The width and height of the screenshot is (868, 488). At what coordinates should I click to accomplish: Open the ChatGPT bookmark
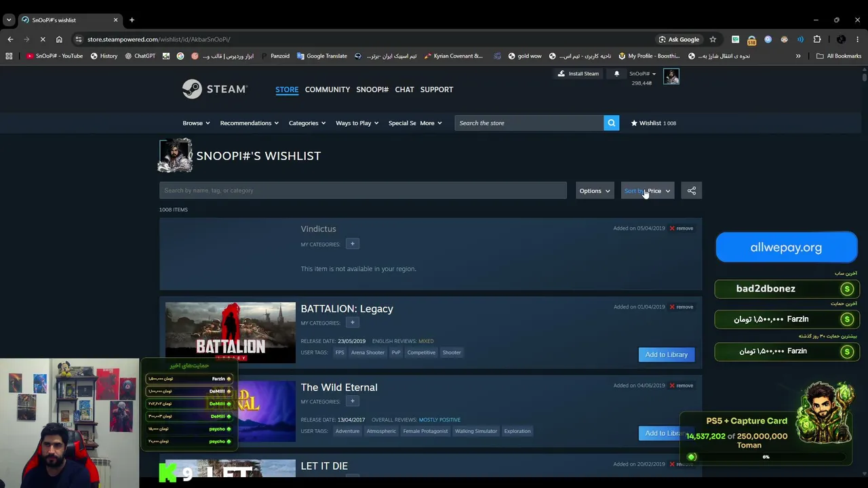tap(140, 56)
